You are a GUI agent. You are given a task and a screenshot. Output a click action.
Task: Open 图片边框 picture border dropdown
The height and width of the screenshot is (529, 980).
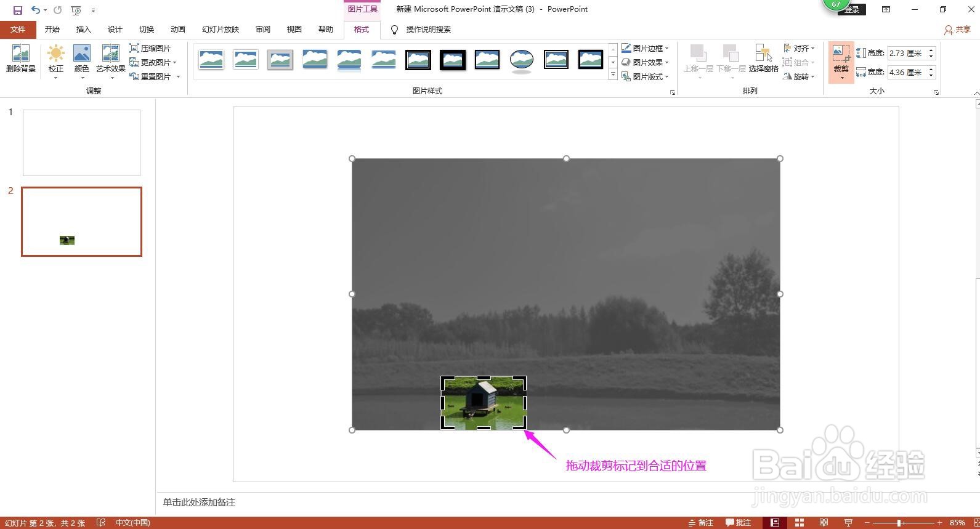[x=645, y=48]
